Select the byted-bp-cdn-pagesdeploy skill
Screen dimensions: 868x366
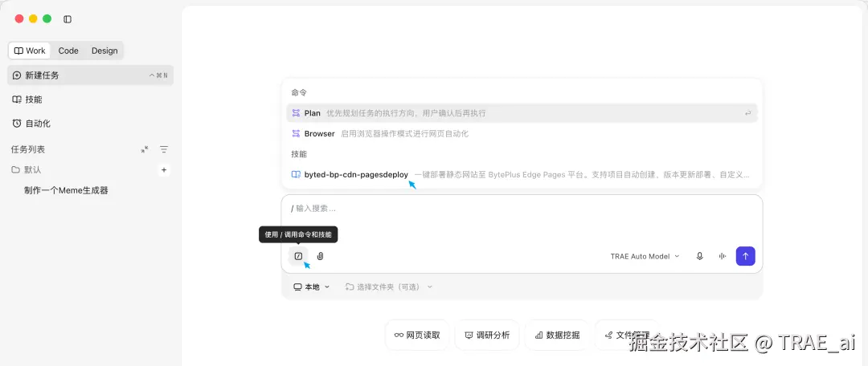coord(522,175)
